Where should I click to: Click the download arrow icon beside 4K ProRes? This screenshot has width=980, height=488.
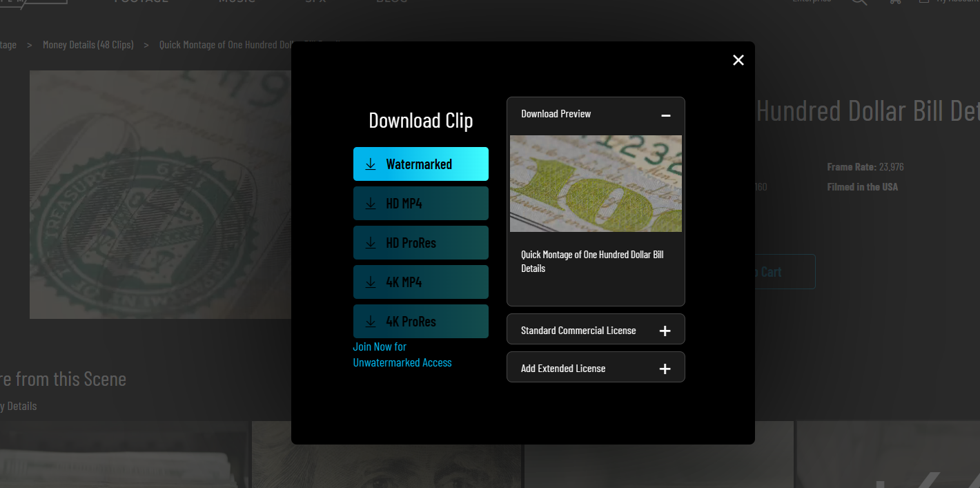[x=371, y=322]
